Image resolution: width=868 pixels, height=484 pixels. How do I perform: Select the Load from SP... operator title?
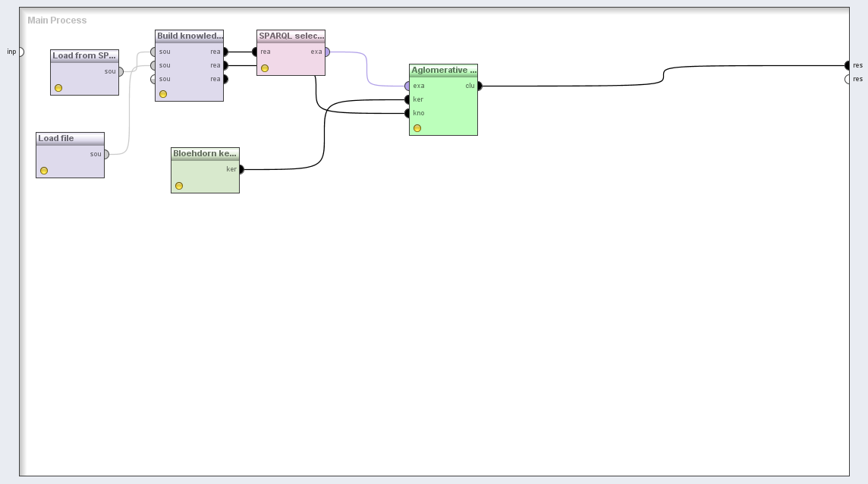coord(84,55)
